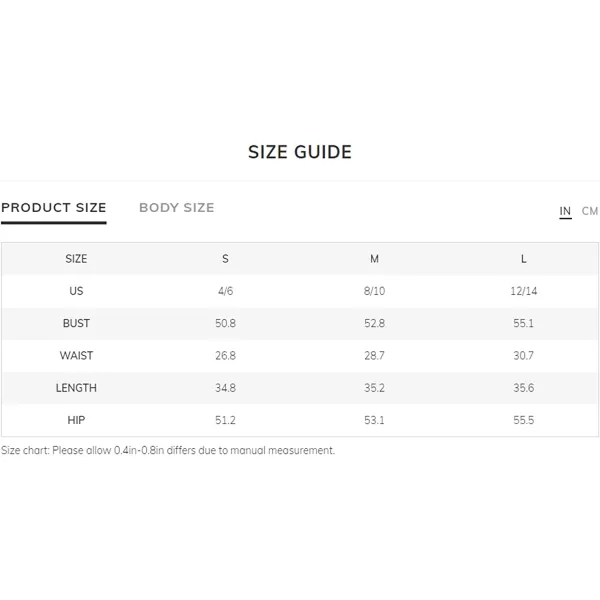Click the 52.8 bust value for M
The width and height of the screenshot is (600, 600).
tap(374, 323)
